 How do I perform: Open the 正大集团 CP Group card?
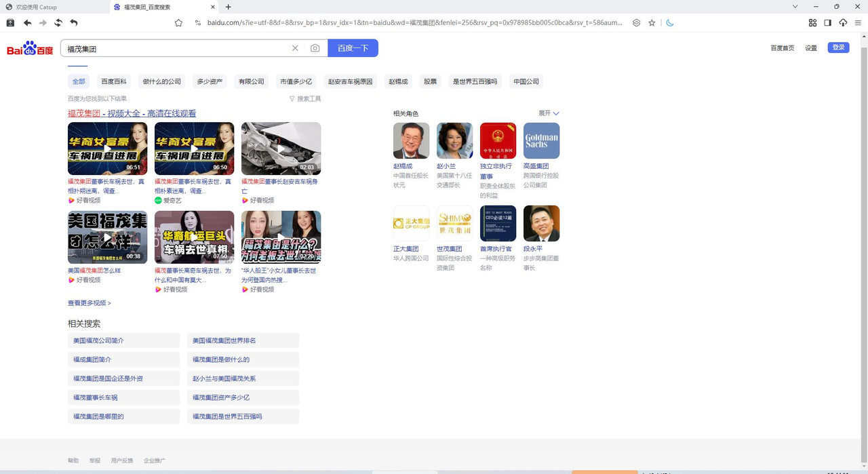(x=411, y=223)
